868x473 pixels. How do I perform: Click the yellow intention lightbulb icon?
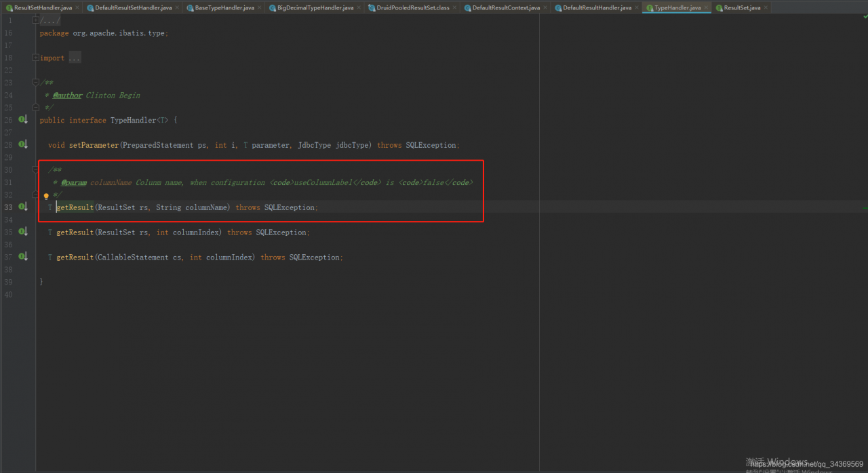(46, 196)
